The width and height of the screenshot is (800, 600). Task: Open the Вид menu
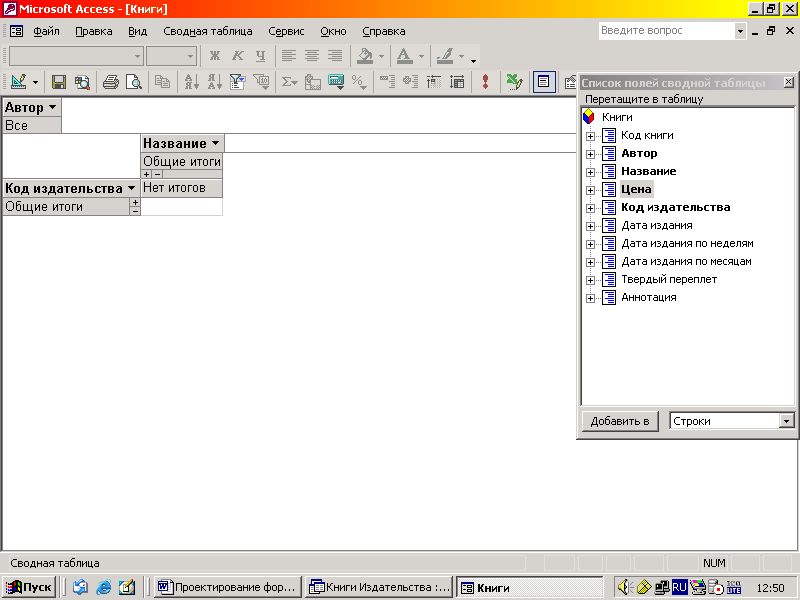click(x=137, y=31)
